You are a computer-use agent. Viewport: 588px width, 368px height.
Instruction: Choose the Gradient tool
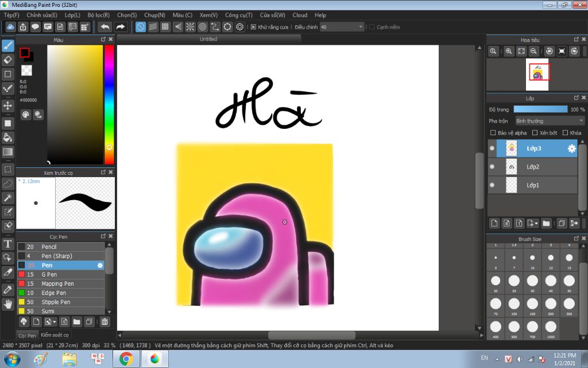[x=8, y=152]
